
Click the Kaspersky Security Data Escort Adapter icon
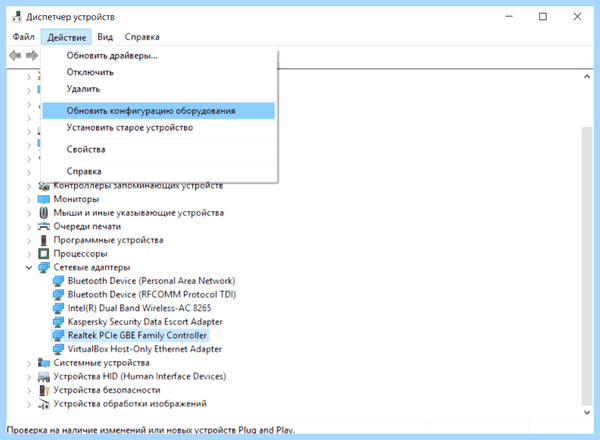pyautogui.click(x=58, y=322)
